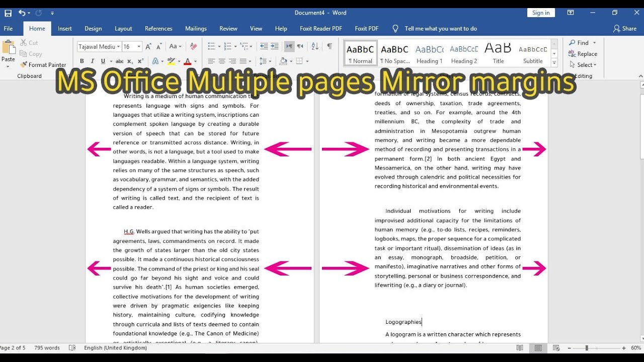The image size is (644, 362).
Task: Center the paragraph text
Action: pos(222,61)
